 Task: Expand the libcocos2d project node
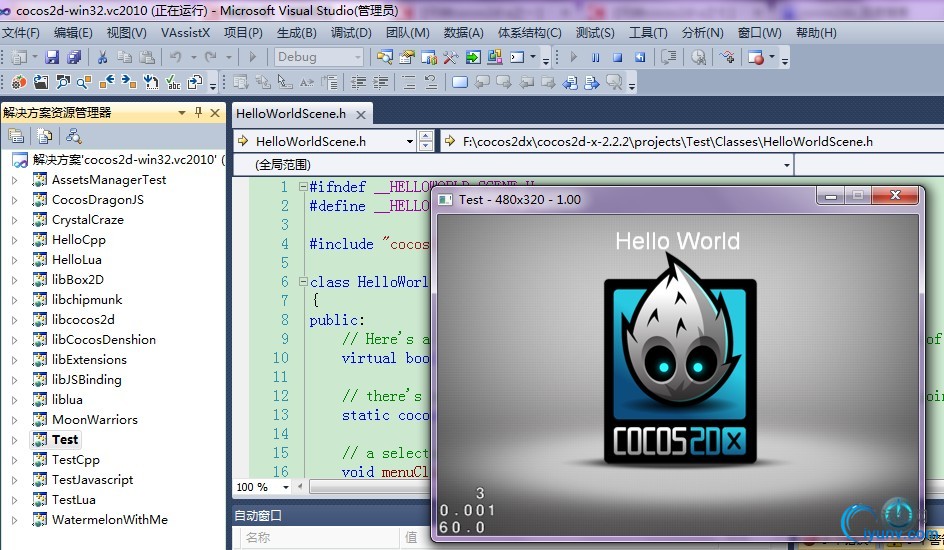point(14,320)
